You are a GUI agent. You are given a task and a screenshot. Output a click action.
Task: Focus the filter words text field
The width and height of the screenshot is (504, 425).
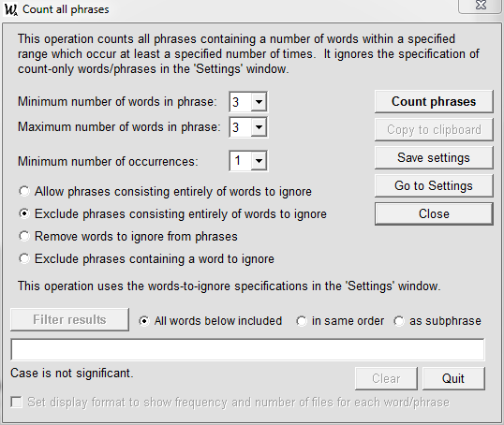tap(247, 349)
